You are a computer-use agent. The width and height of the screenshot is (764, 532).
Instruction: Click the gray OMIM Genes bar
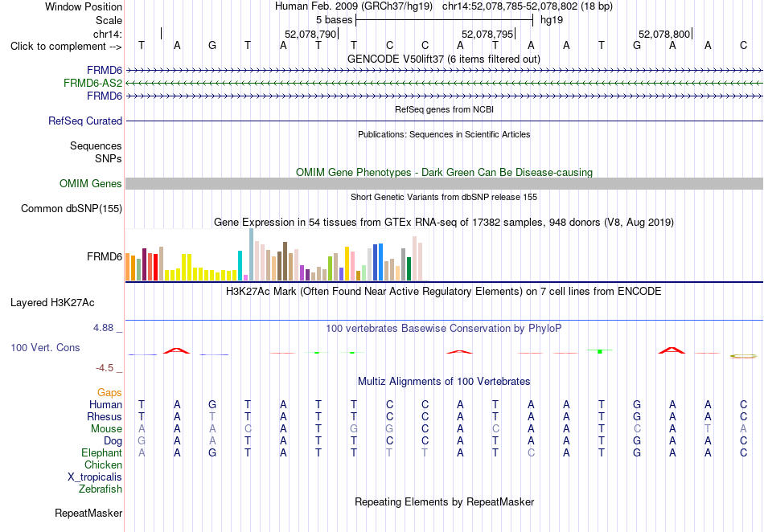[x=444, y=183]
